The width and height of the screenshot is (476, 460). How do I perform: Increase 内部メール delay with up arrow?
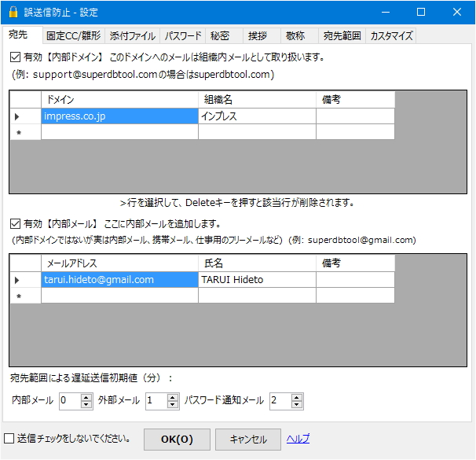[86, 397]
